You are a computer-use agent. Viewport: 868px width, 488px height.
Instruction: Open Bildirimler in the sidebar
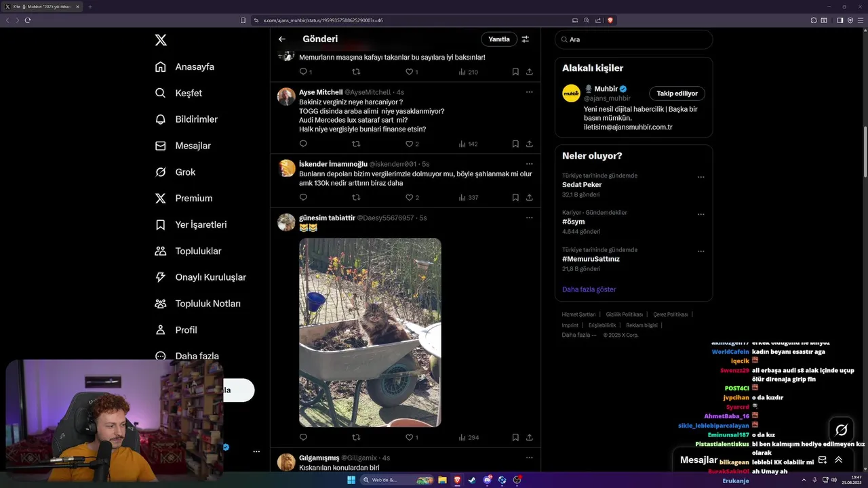(186, 119)
